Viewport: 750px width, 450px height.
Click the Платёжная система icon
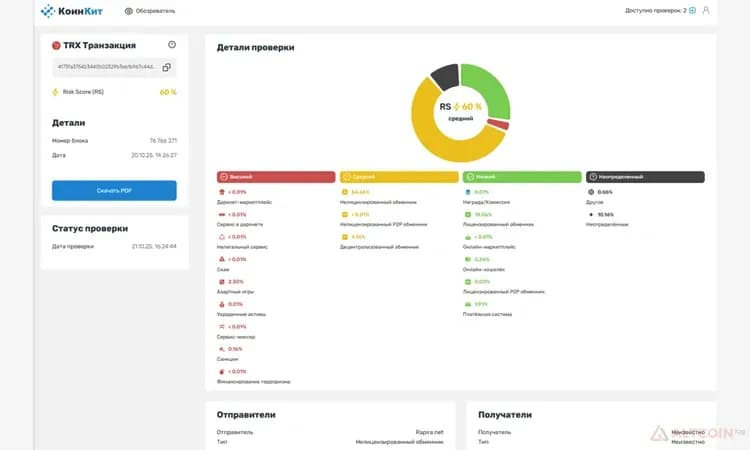468,304
